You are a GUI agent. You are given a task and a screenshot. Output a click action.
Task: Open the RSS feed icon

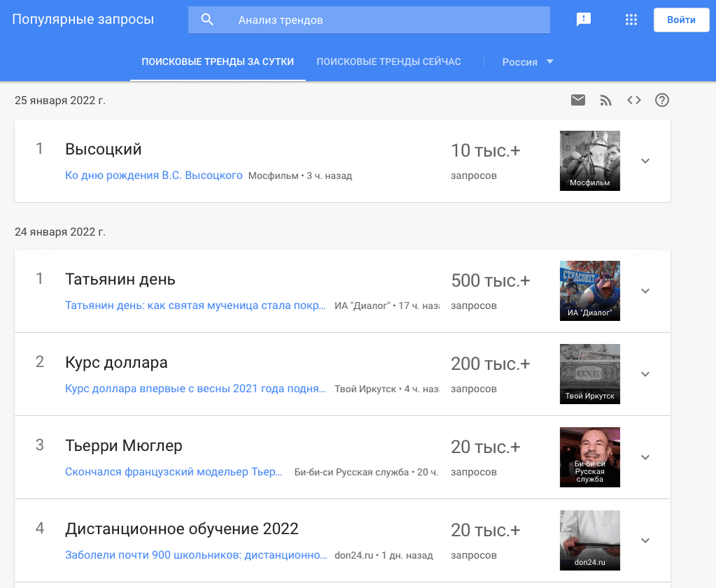(x=606, y=100)
